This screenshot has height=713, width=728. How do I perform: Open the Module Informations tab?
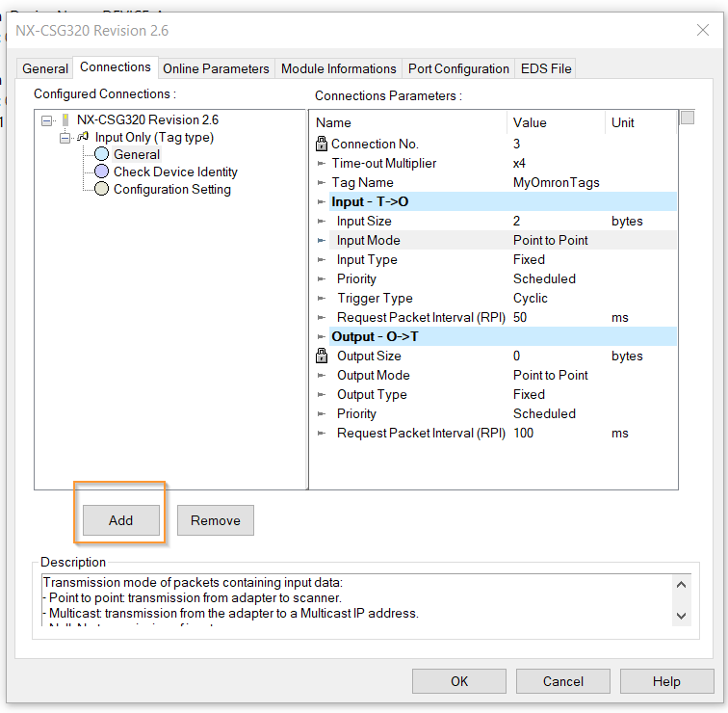338,68
